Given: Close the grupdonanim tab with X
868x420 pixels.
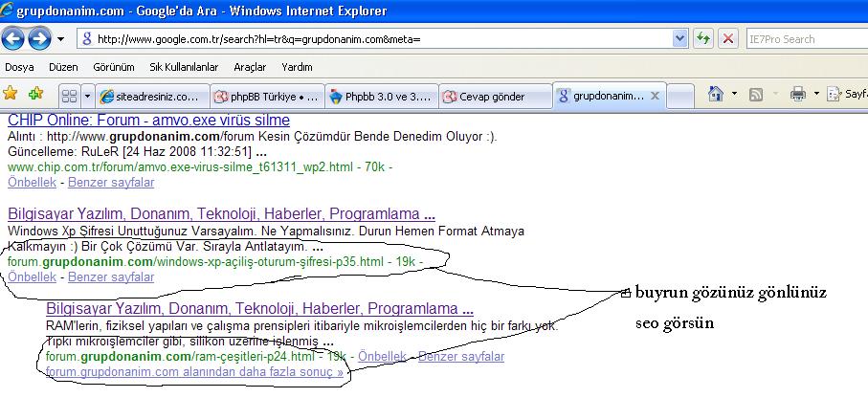Looking at the screenshot, I should pos(655,96).
